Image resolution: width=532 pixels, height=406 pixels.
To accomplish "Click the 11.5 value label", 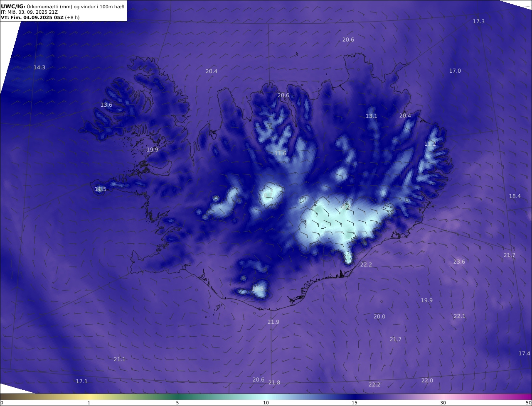I will 101,189.
